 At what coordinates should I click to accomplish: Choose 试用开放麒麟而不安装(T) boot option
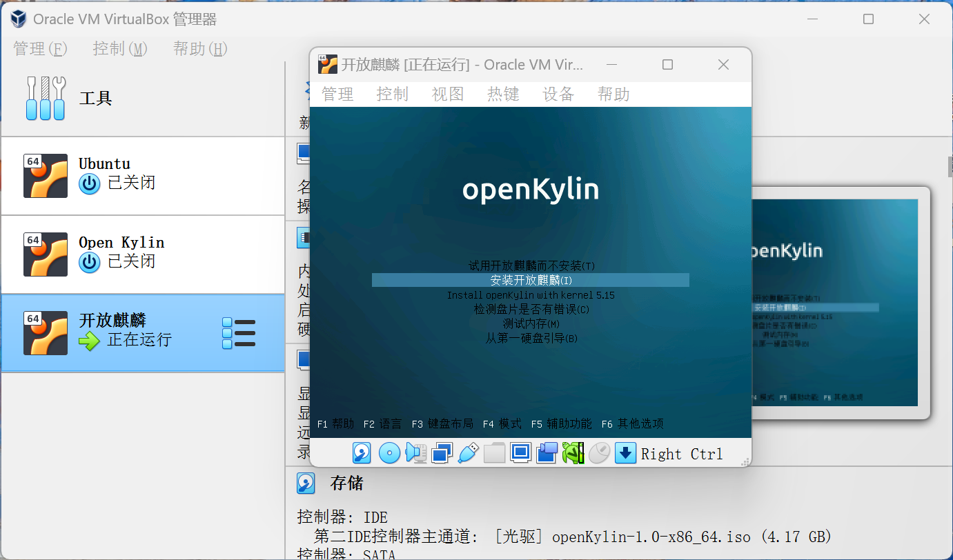(x=531, y=266)
